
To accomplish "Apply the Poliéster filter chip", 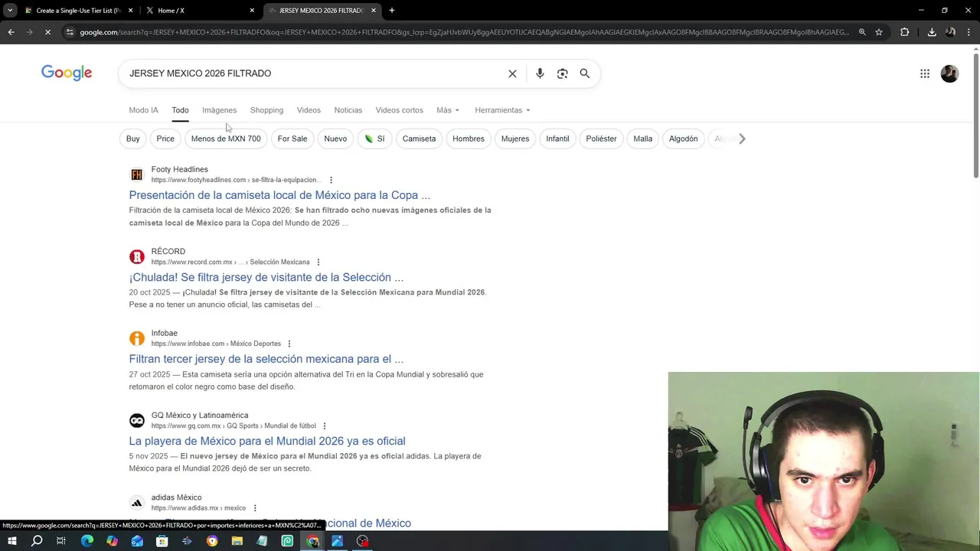I will point(601,139).
